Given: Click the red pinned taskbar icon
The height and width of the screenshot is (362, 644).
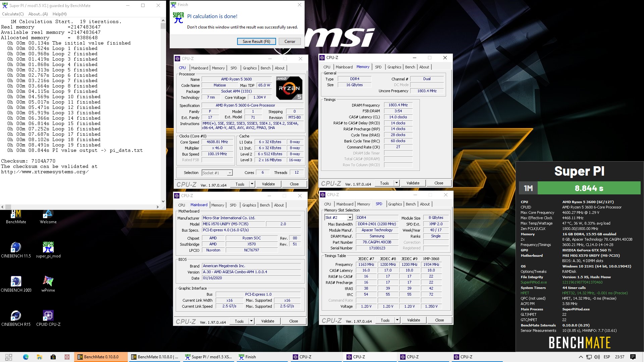Looking at the screenshot, I should pos(67,357).
